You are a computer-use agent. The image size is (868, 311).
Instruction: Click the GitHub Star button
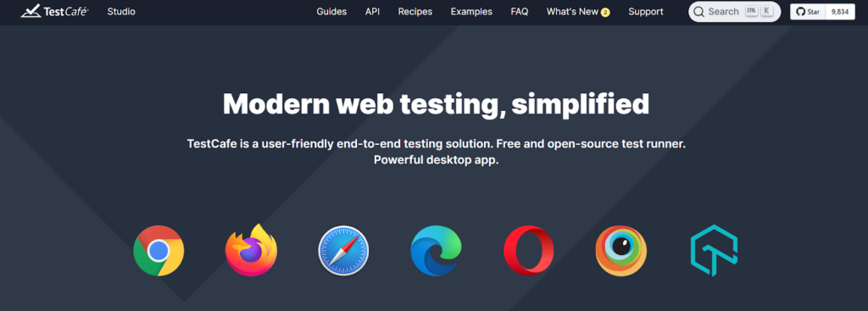pos(808,12)
